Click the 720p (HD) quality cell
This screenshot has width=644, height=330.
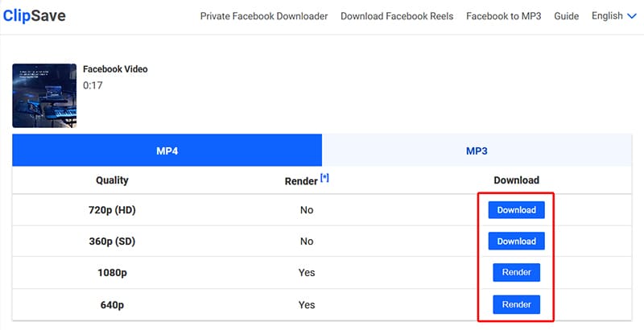click(x=112, y=210)
